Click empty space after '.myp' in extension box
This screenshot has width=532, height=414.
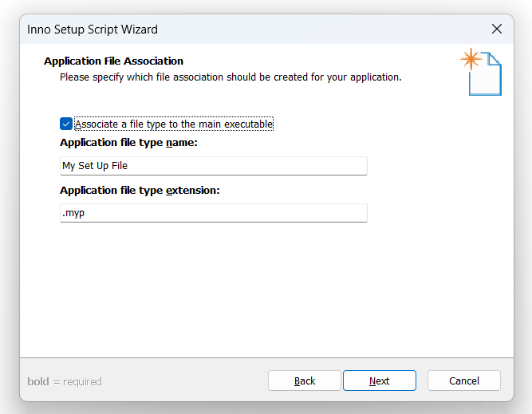tap(224, 213)
